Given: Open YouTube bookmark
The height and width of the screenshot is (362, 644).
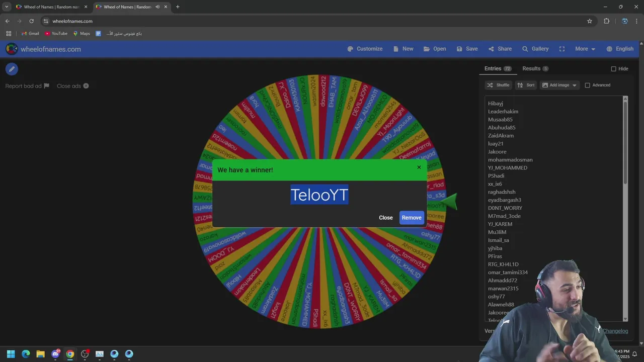Looking at the screenshot, I should [x=56, y=34].
